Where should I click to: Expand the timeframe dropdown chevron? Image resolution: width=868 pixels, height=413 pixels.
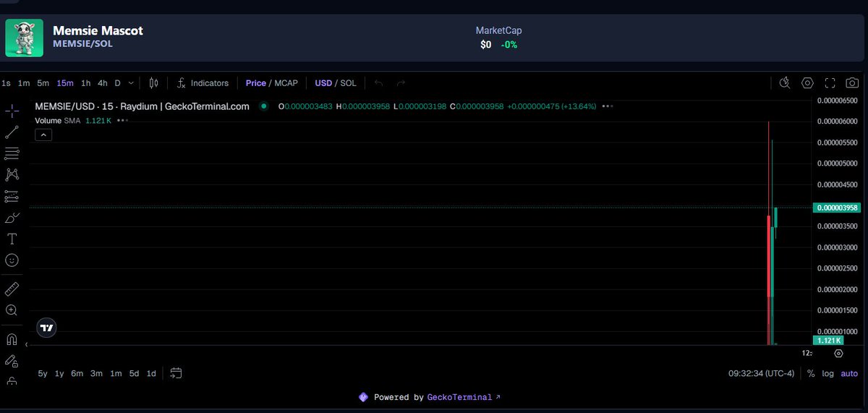(131, 83)
